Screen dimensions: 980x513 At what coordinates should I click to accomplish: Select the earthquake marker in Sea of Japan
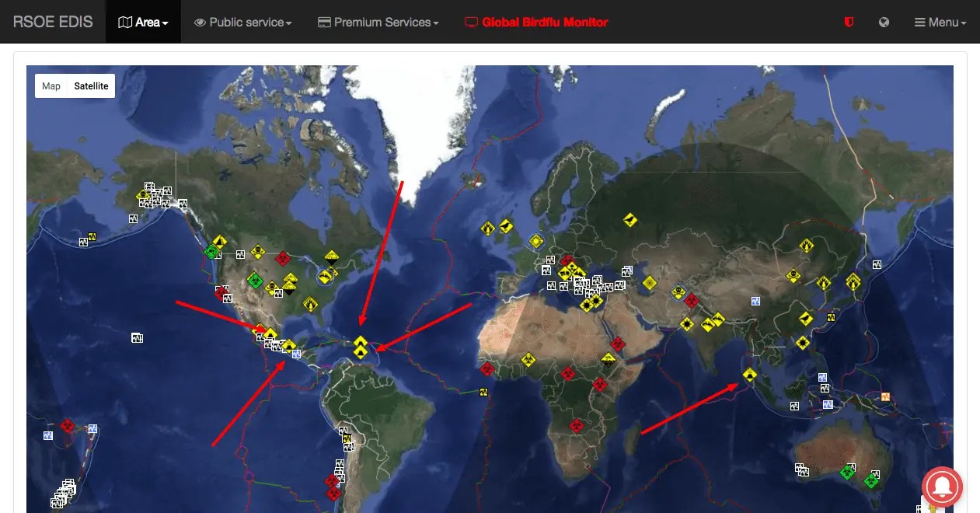[x=877, y=264]
